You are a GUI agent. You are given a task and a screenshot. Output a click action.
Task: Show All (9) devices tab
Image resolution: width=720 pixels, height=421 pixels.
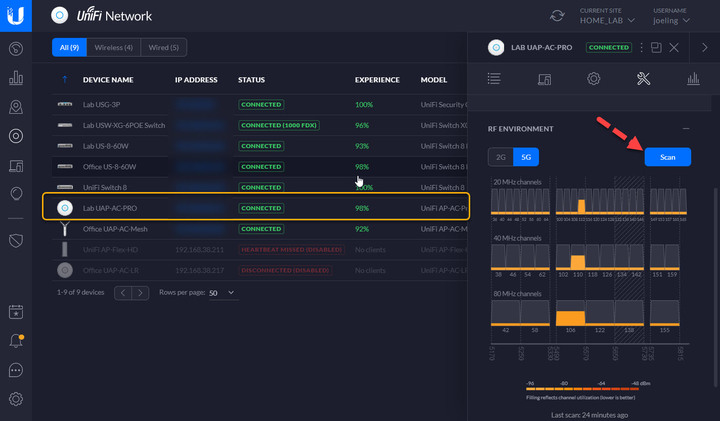click(x=69, y=47)
